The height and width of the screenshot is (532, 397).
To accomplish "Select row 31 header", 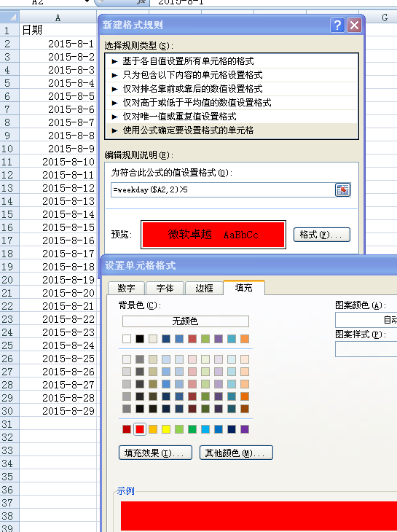I will tap(9, 424).
